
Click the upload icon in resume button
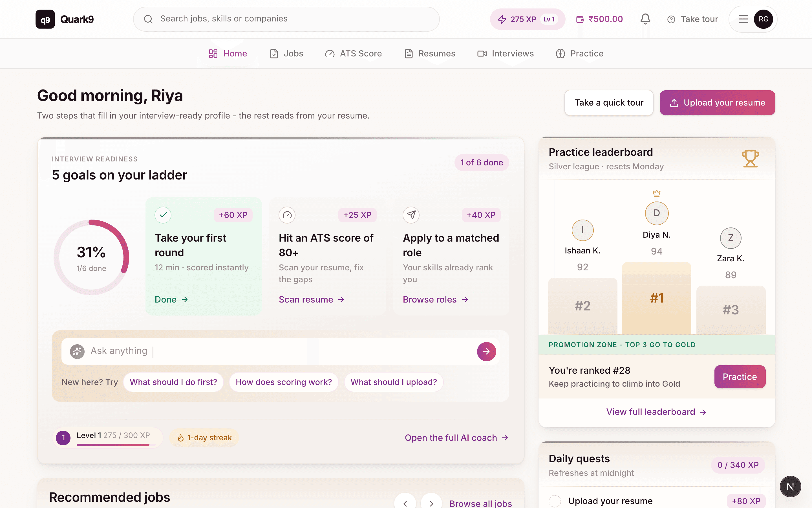(674, 103)
